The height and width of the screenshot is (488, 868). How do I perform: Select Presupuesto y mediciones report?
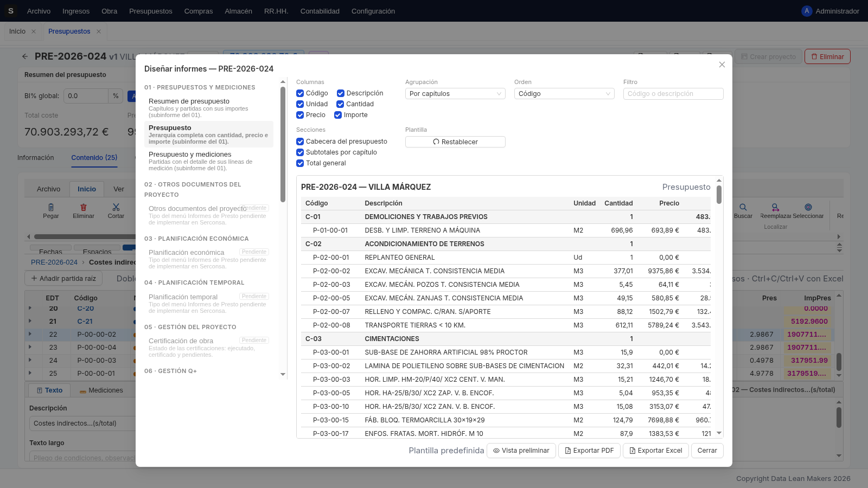pos(209,161)
